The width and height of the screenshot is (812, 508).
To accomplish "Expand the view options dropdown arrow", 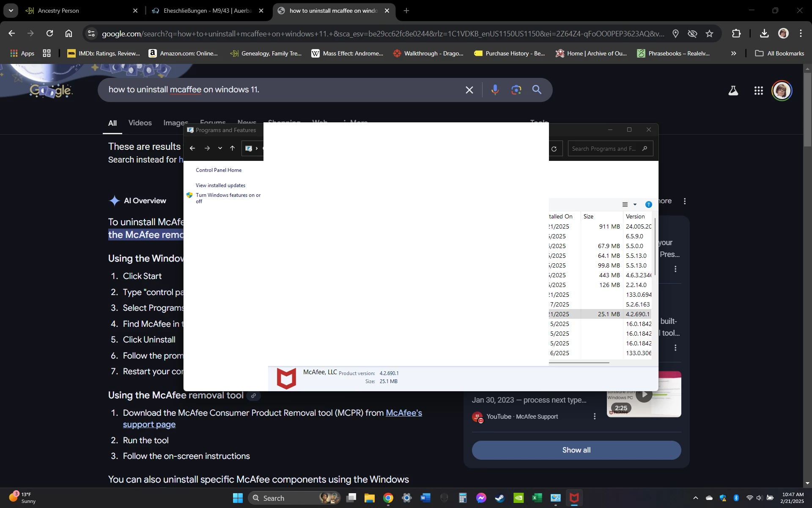I will [635, 204].
